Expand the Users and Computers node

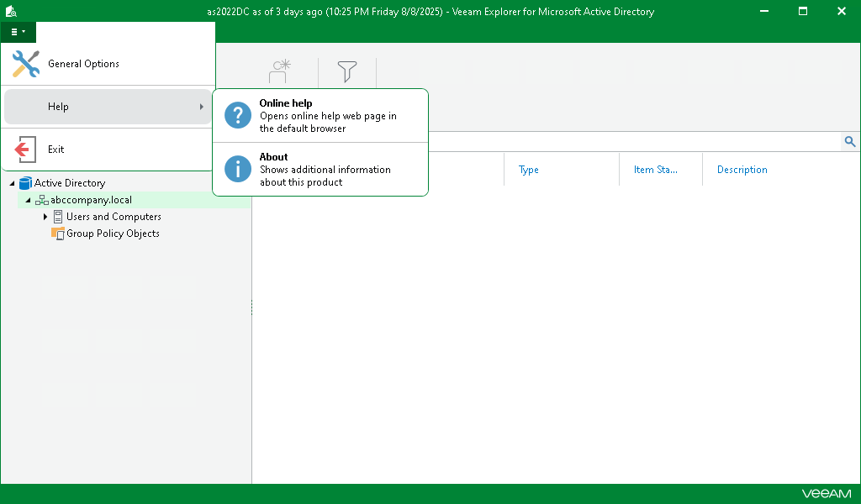click(x=45, y=216)
